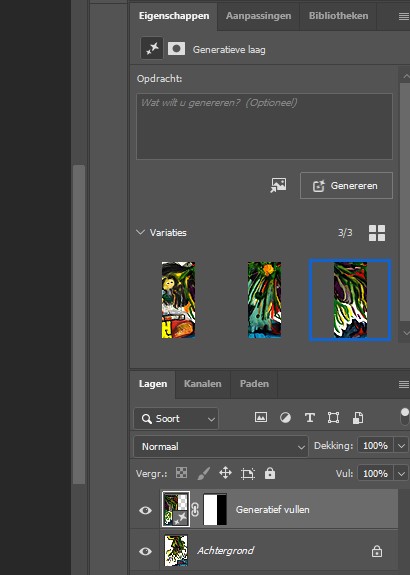Image resolution: width=410 pixels, height=575 pixels.
Task: Click the reference image icon beside Genereren
Action: point(278,186)
